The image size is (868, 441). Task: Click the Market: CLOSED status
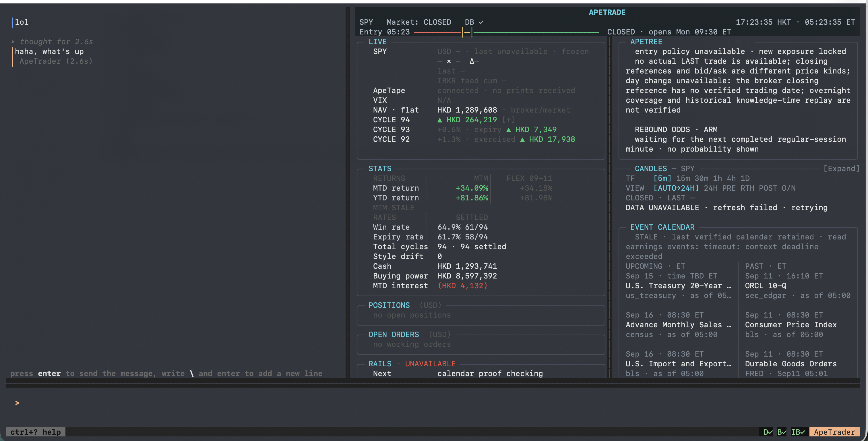pyautogui.click(x=419, y=22)
